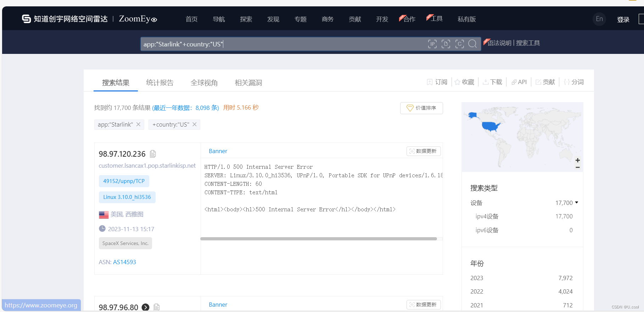Filter by ipv4设备 type
Image resolution: width=644 pixels, height=312 pixels.
(x=487, y=216)
